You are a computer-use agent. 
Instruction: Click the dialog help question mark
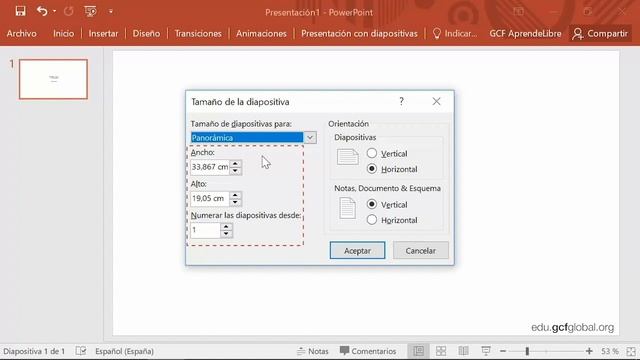402,101
